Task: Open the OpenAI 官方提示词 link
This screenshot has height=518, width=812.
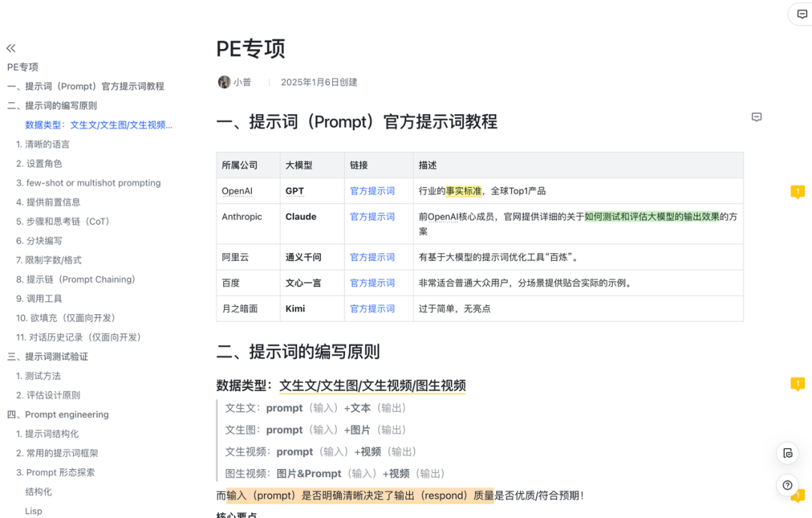Action: tap(372, 191)
